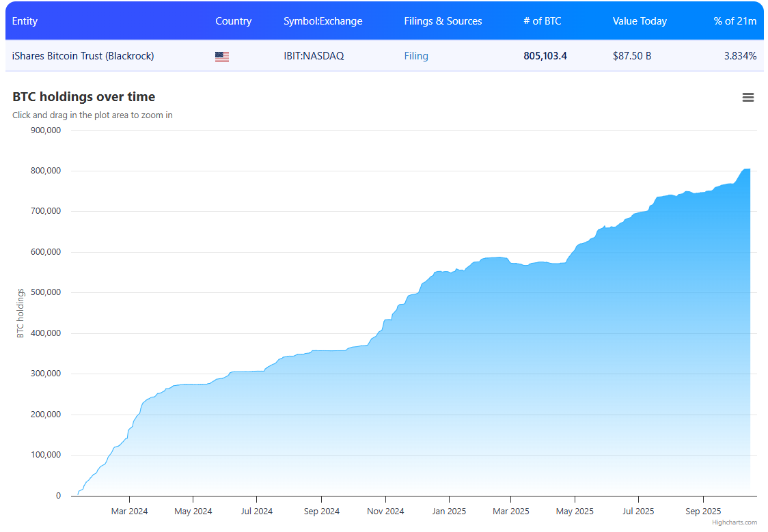Click the 805,103.4 BTC holdings value

coord(545,56)
